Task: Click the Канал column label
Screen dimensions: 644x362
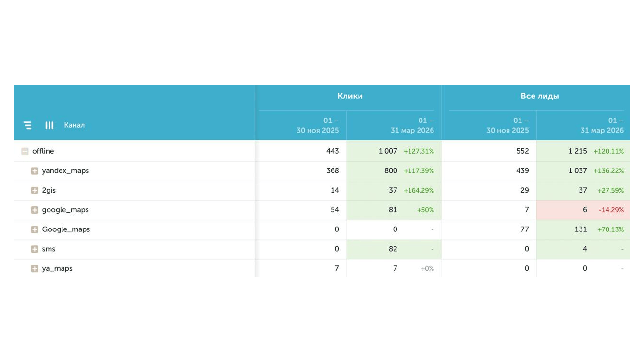Action: pos(74,125)
